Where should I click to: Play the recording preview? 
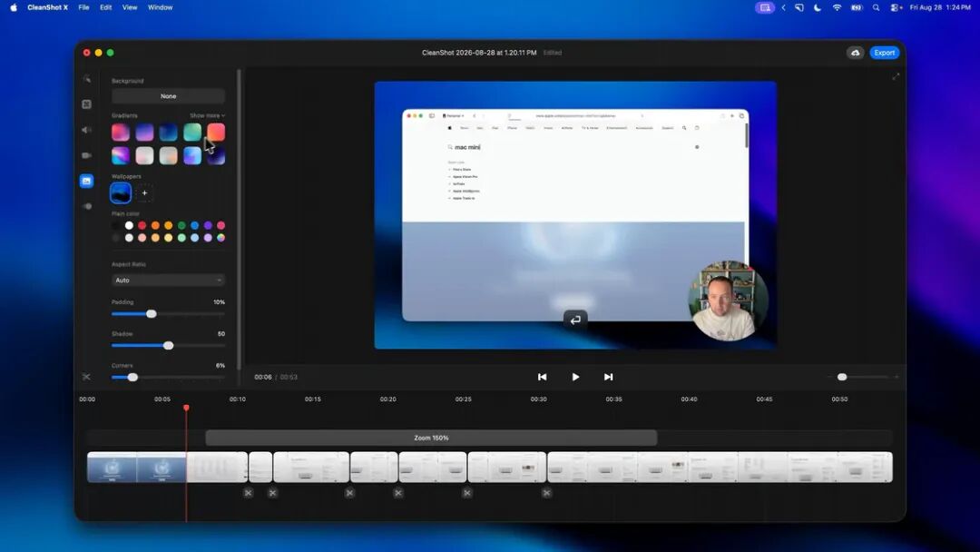(x=575, y=377)
